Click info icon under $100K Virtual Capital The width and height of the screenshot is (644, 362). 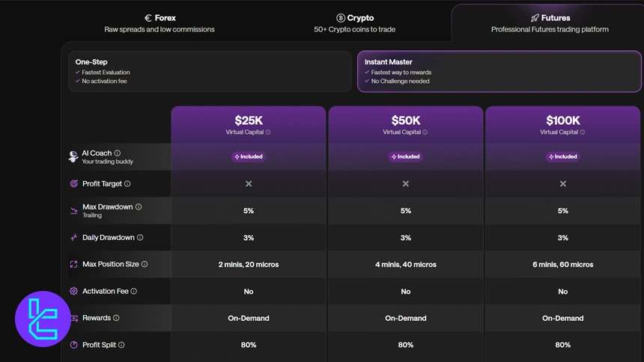(x=583, y=132)
